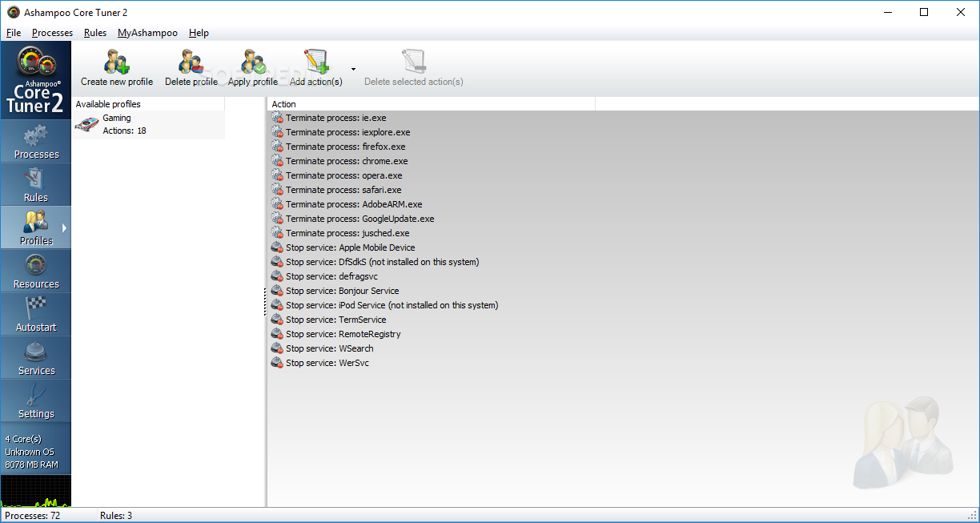Click the Processes: 72 status bar entry
This screenshot has width=980, height=523.
(33, 516)
